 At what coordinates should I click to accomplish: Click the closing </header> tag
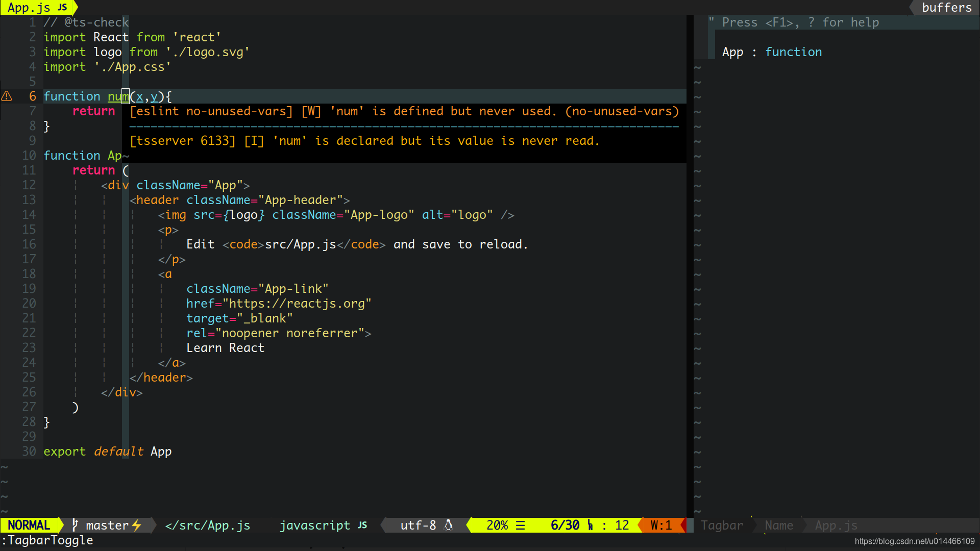coord(161,378)
